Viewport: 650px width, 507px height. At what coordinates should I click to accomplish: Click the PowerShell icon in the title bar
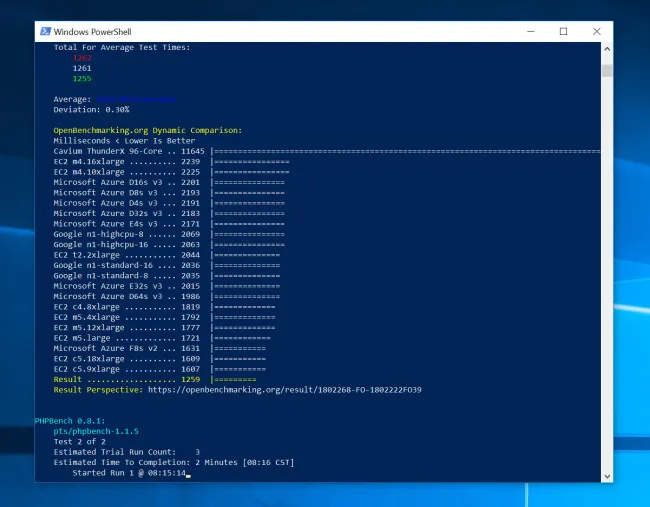45,32
